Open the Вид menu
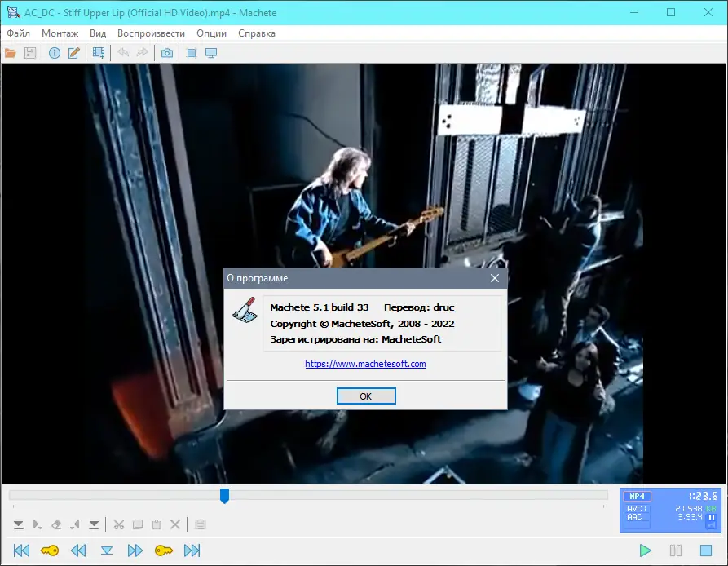 (x=98, y=33)
